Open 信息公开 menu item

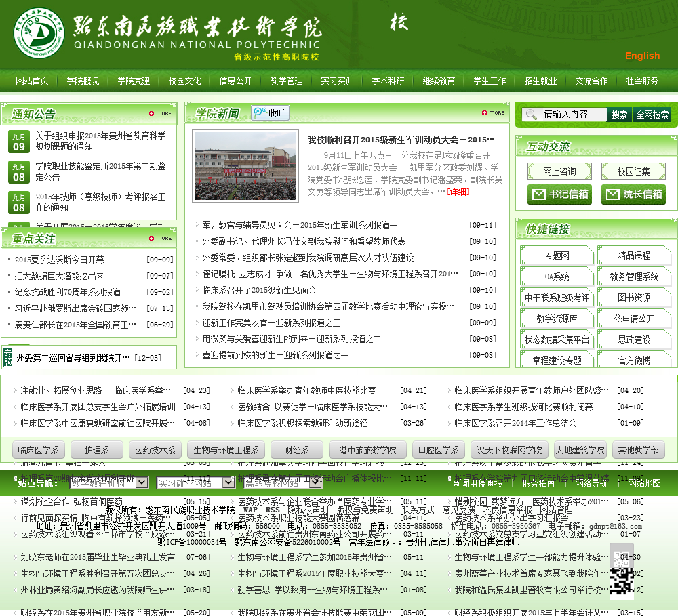coord(235,81)
